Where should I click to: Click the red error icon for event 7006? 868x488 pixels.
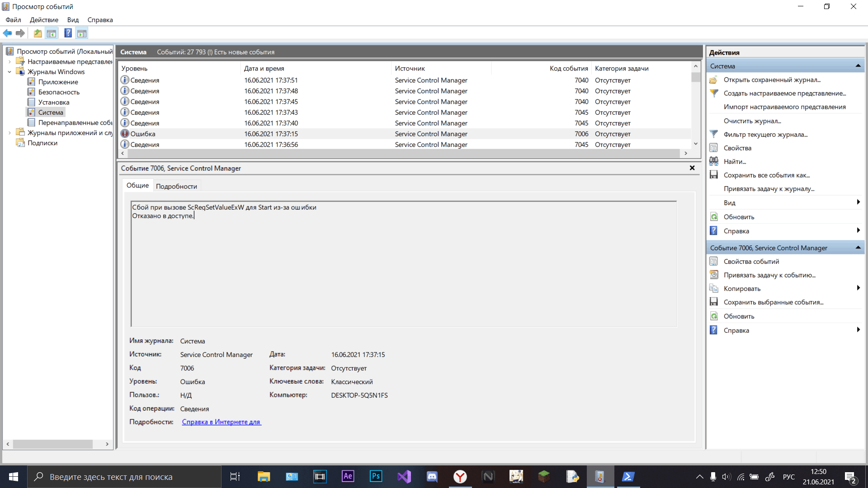coord(125,134)
